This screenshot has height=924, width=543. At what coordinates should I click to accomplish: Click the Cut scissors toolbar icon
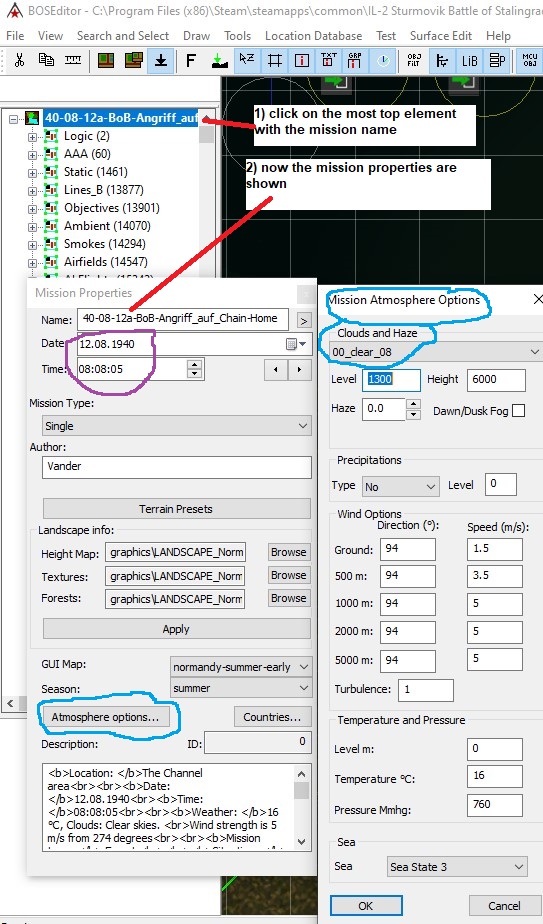19,61
